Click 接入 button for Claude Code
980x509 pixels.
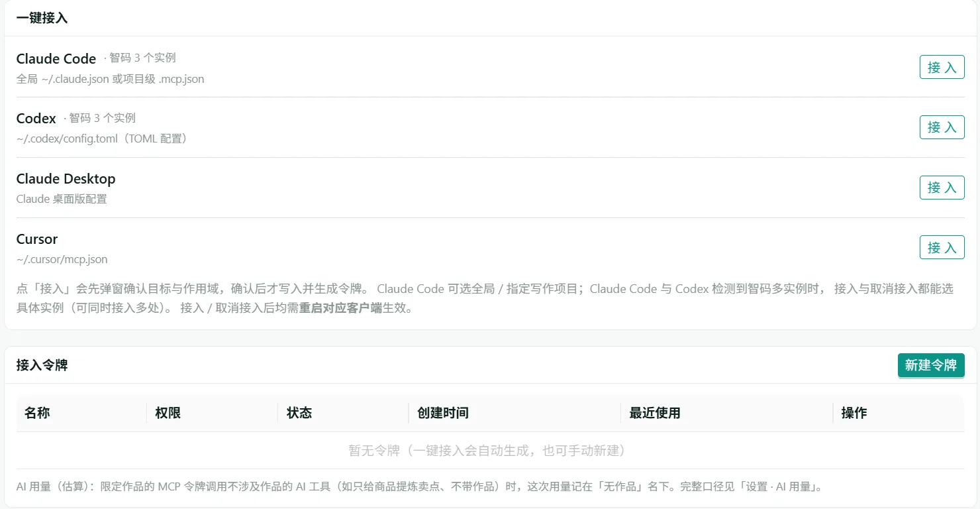coord(942,67)
